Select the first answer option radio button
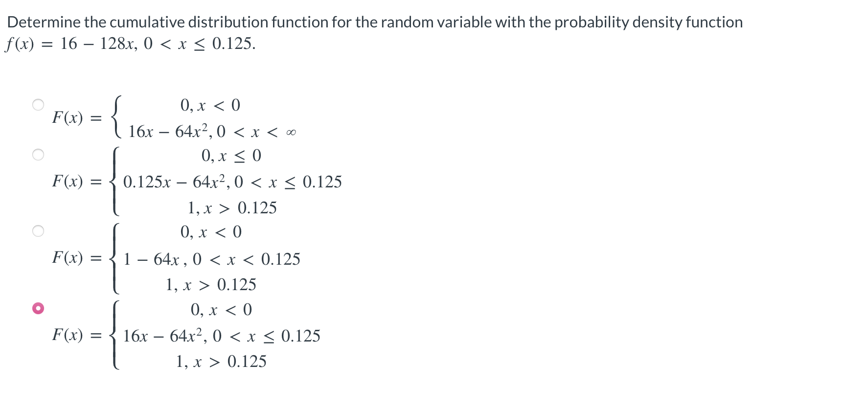The height and width of the screenshot is (410, 868). pyautogui.click(x=38, y=104)
